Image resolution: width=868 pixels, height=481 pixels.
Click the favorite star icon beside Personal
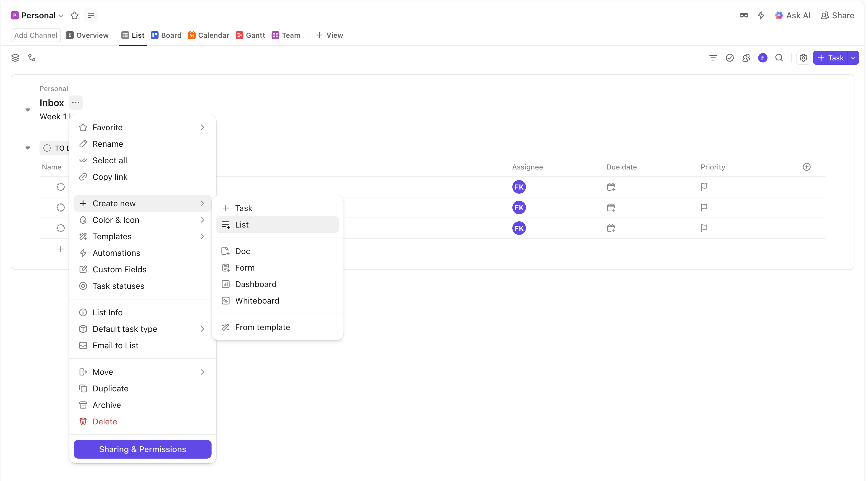75,16
